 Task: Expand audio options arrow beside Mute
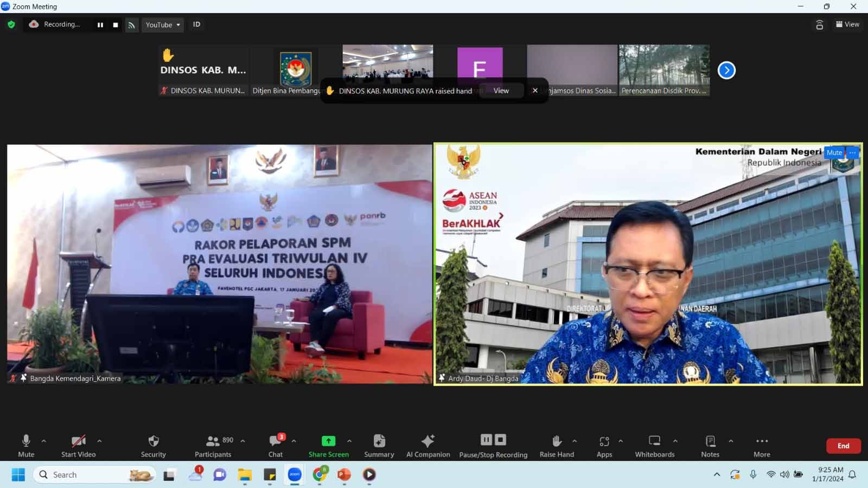44,441
